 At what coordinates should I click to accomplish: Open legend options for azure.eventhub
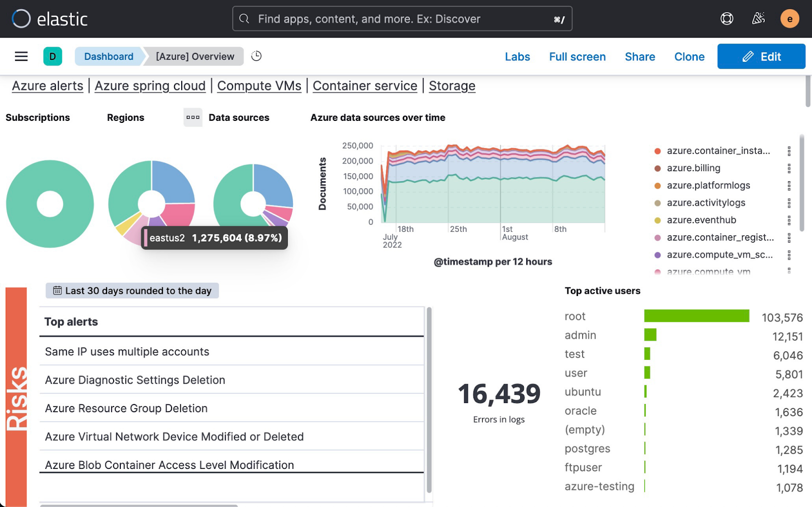coord(789,220)
